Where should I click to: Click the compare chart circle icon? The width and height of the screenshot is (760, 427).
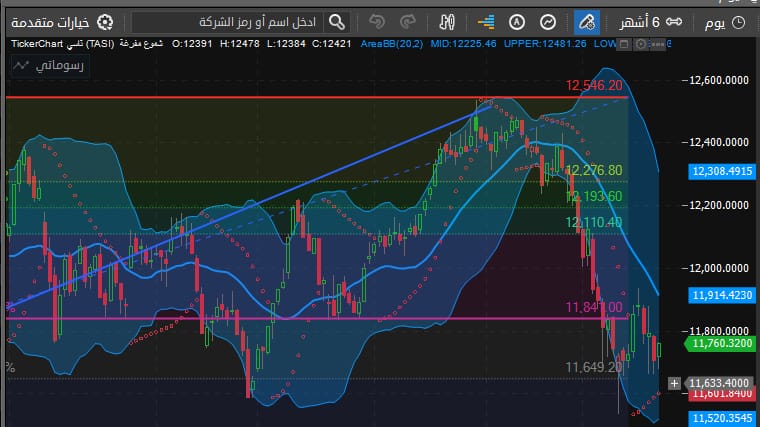548,21
